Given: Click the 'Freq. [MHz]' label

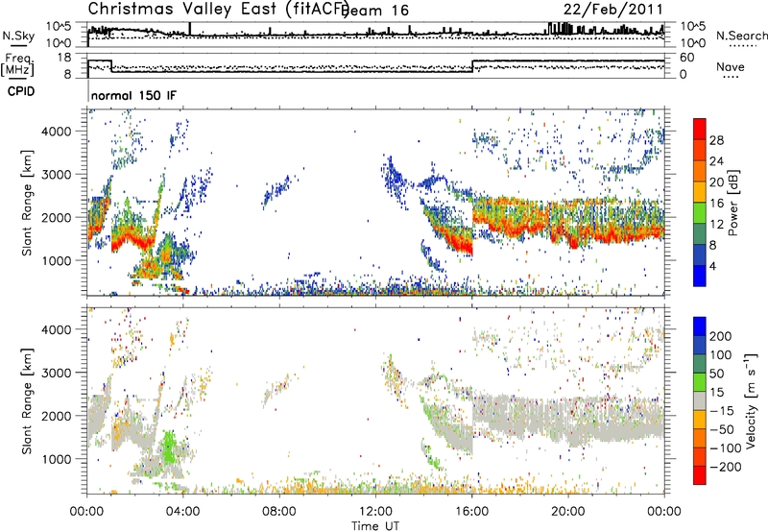Looking at the screenshot, I should point(17,64).
